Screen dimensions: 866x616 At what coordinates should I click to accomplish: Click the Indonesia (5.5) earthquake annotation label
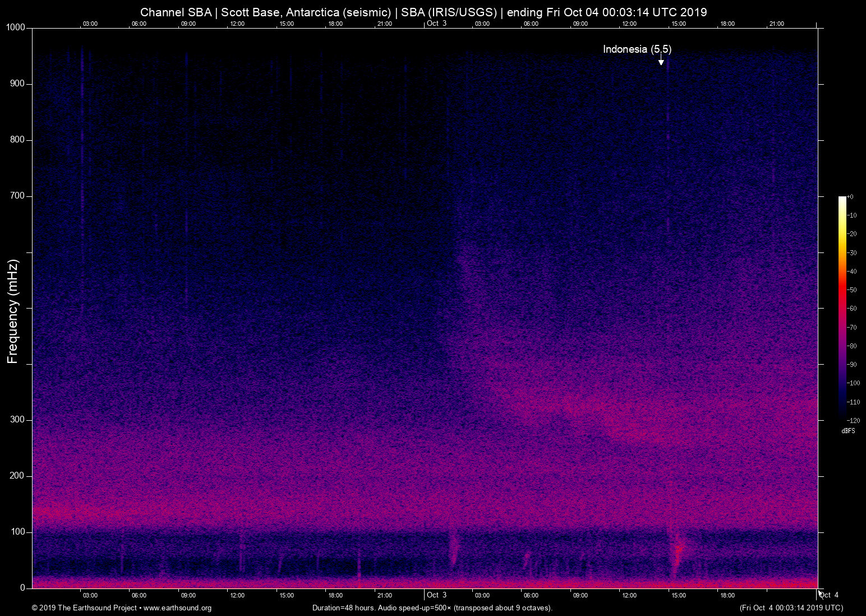637,49
